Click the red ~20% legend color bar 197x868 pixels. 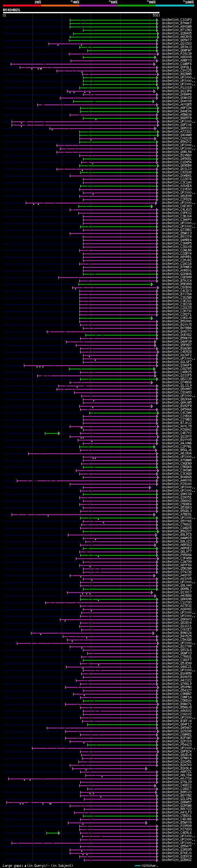(22, 6)
